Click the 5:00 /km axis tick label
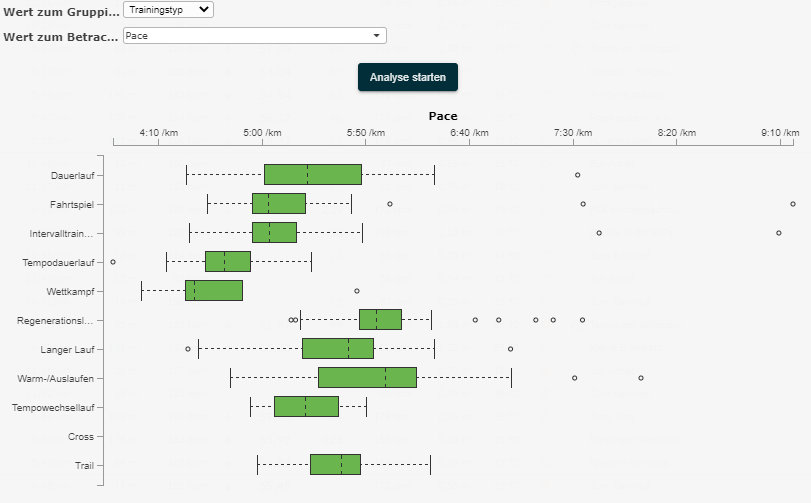 [x=263, y=133]
